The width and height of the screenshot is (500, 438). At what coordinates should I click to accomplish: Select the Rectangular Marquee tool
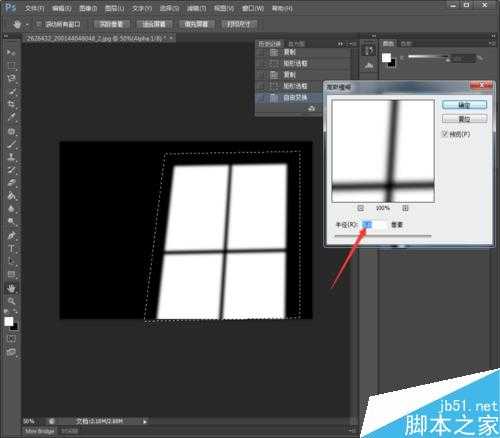pos(11,65)
